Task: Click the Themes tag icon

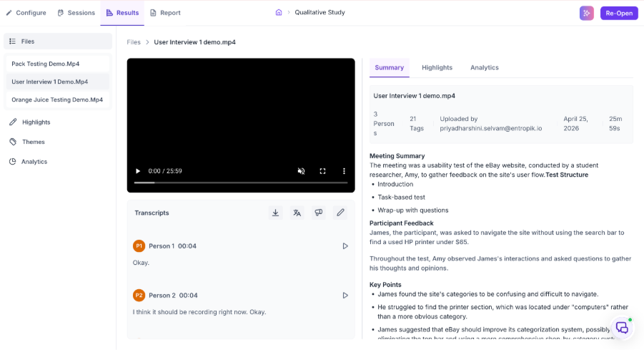Action: [13, 142]
